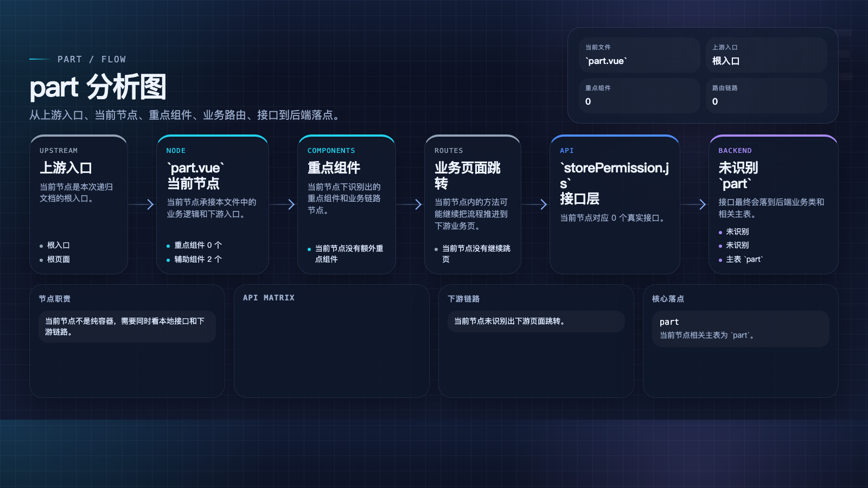Select the 重点组件 count stat card
This screenshot has width=868, height=488.
[x=639, y=95]
